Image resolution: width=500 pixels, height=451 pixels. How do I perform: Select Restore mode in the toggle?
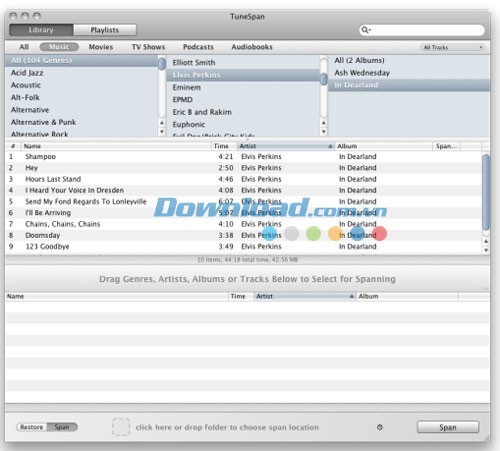(x=32, y=427)
